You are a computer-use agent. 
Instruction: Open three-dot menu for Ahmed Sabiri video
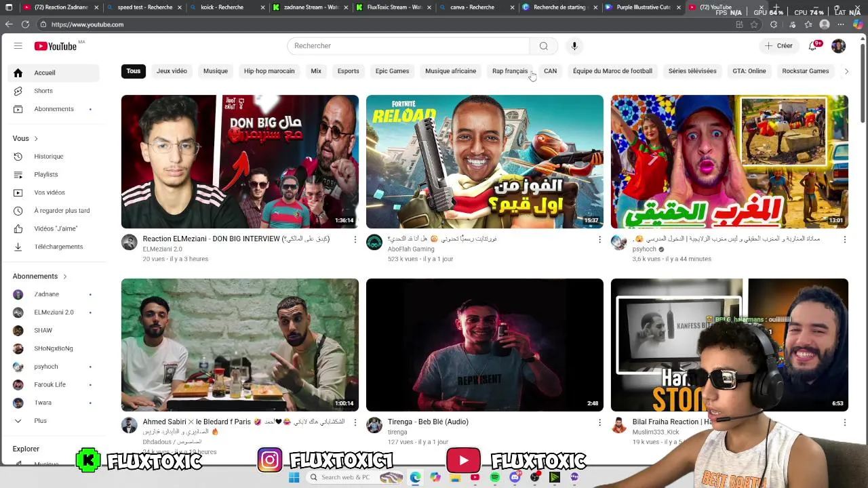point(355,422)
